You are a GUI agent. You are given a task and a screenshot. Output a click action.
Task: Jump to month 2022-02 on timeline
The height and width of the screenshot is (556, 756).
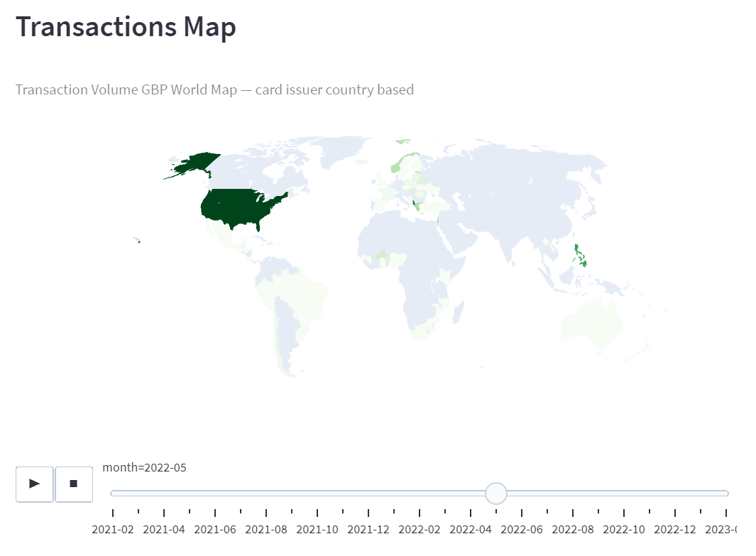[420, 529]
